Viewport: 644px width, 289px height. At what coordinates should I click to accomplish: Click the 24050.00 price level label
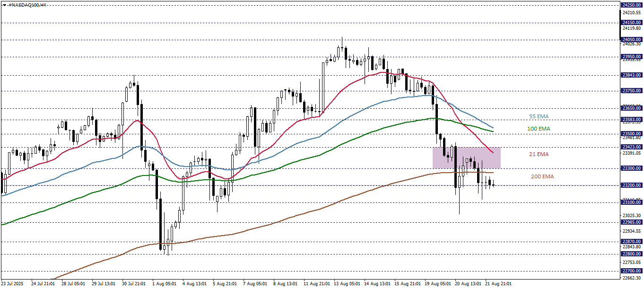point(631,40)
